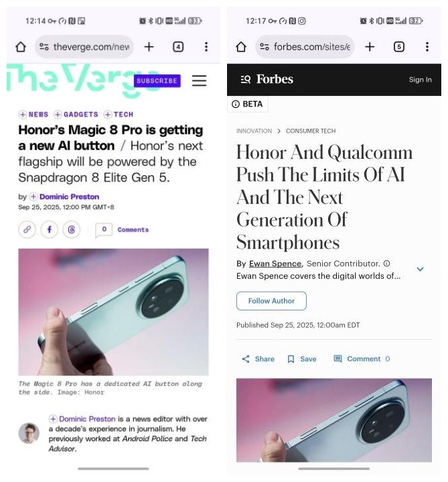Follow author Dominic Preston plus icon
The height and width of the screenshot is (482, 448).
point(33,196)
